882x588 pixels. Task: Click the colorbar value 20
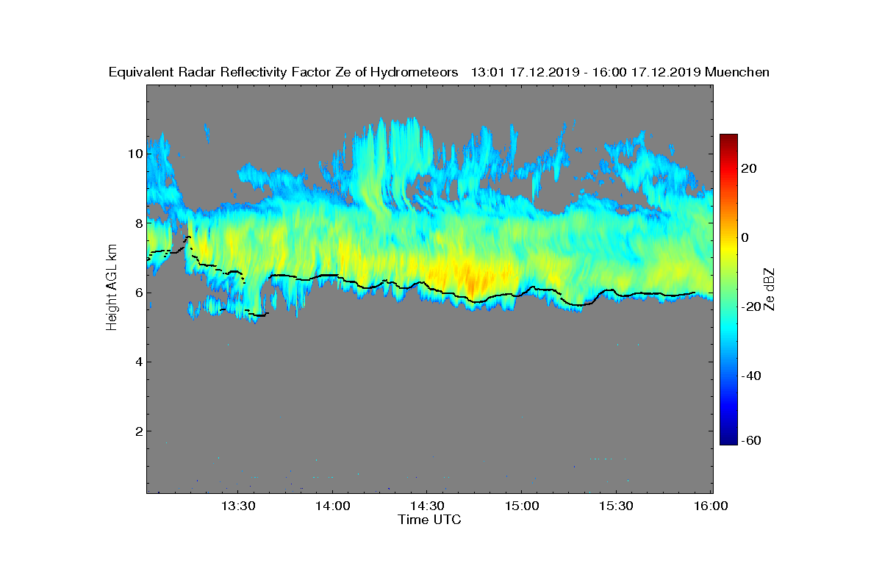coord(750,168)
